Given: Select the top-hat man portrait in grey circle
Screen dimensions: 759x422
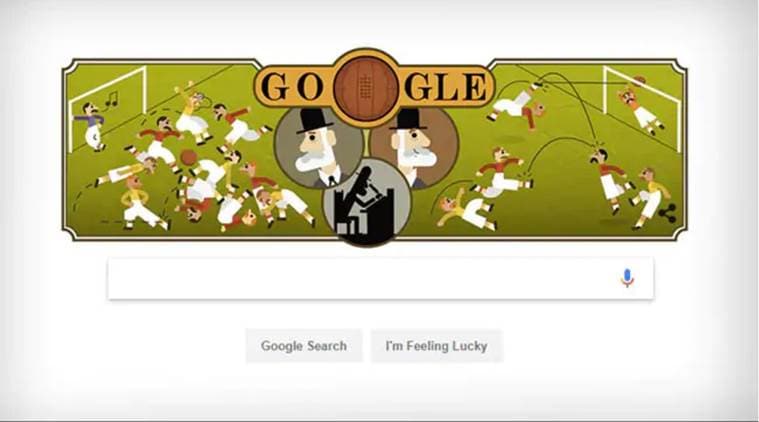Looking at the screenshot, I should coord(317,149).
